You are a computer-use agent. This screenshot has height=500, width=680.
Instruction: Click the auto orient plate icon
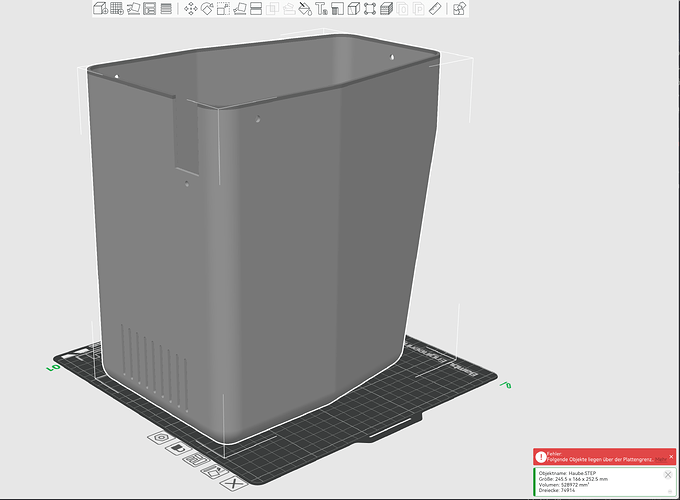pos(215,471)
